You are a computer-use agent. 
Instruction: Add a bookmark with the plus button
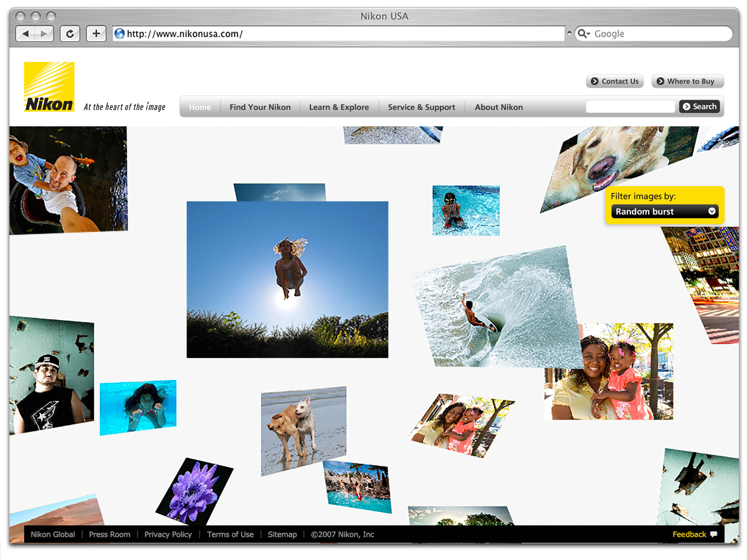point(96,34)
